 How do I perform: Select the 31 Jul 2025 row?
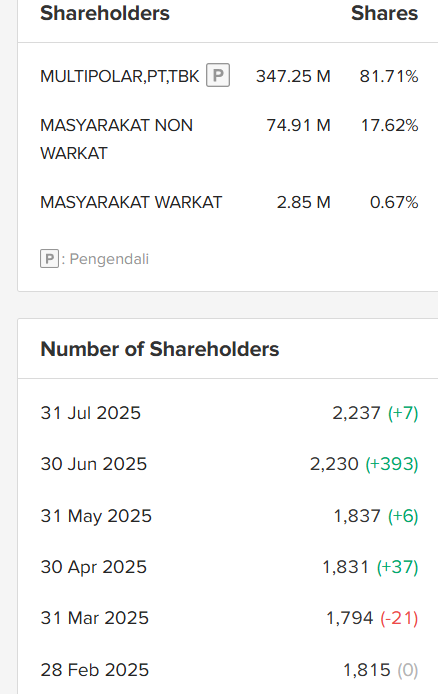(x=229, y=413)
